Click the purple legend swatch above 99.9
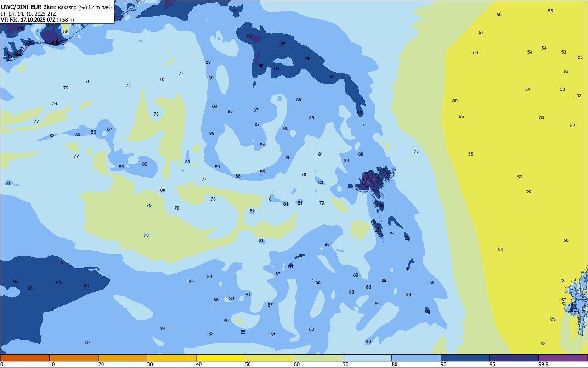588x368 pixels. click(563, 357)
